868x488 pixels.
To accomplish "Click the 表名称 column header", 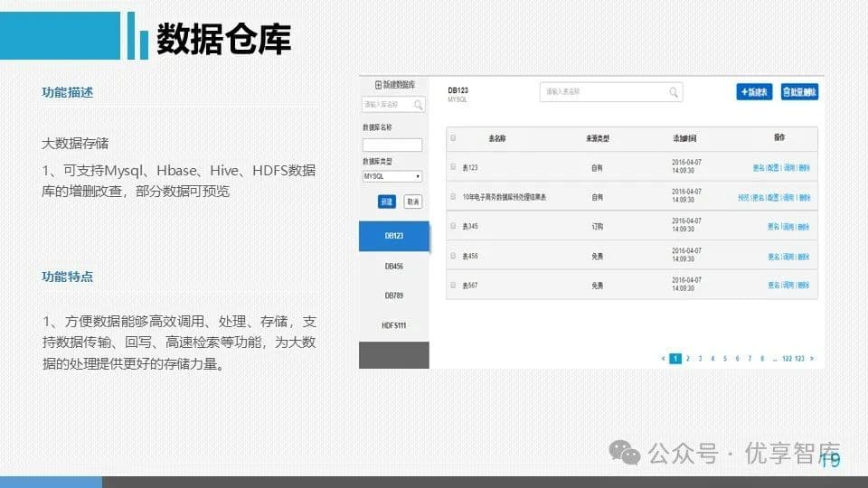I will coord(496,138).
